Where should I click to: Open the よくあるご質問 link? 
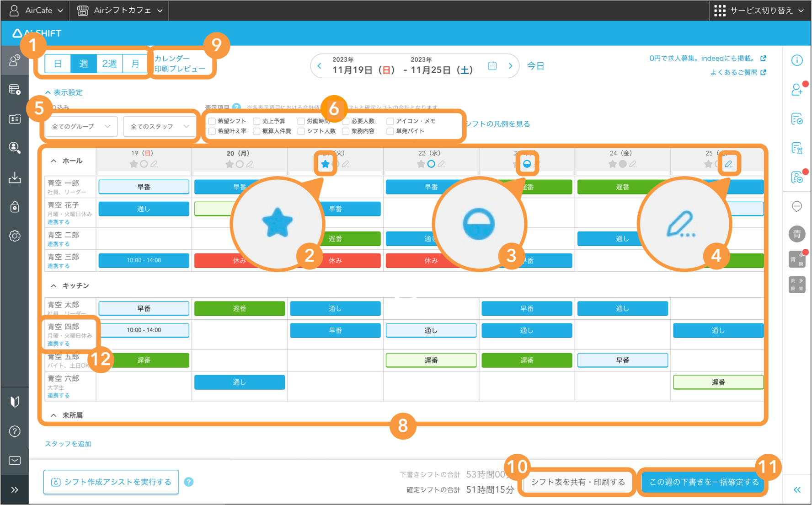click(738, 72)
